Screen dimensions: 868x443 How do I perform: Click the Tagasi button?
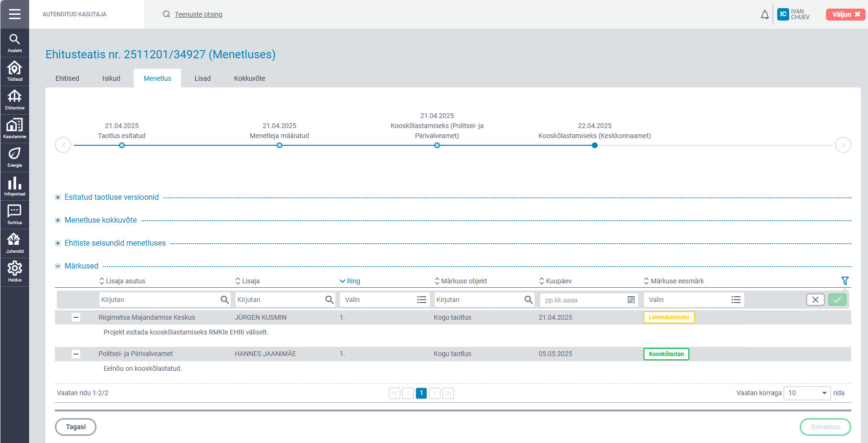click(75, 427)
